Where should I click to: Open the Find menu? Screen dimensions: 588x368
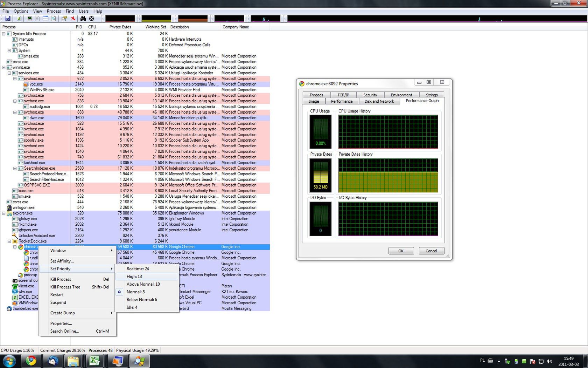tap(70, 11)
